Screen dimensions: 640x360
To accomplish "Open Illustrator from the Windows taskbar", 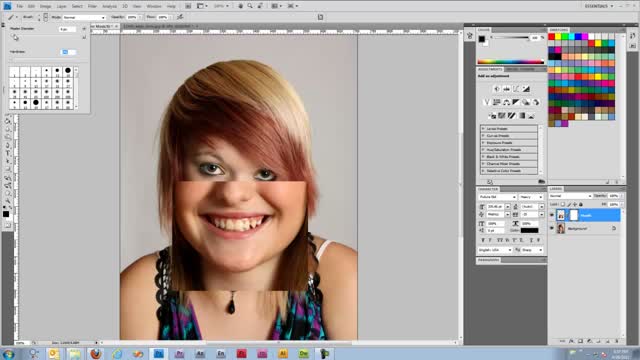I will pyautogui.click(x=283, y=353).
